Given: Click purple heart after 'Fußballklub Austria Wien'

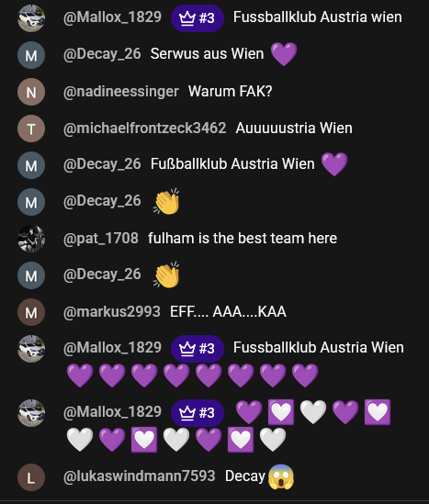Looking at the screenshot, I should tap(334, 164).
